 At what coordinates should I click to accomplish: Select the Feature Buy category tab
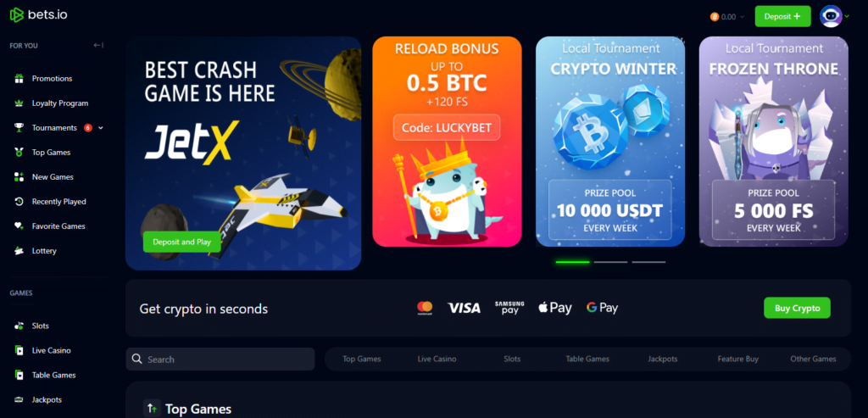(x=738, y=359)
